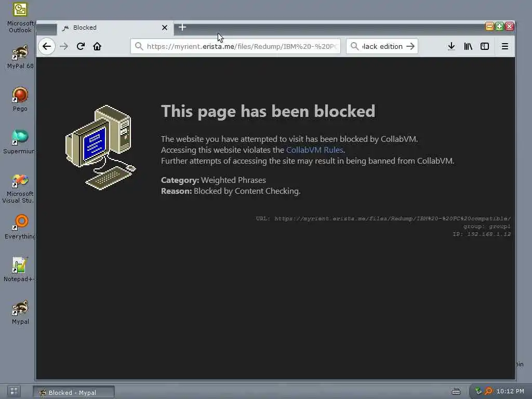Launch MyPal 68 desktop shortcut

[20, 57]
